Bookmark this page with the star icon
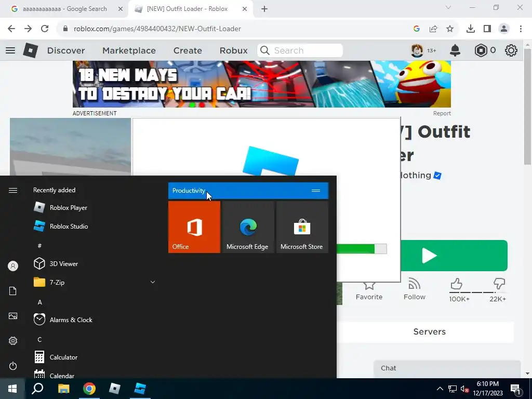The width and height of the screenshot is (532, 399). (450, 29)
